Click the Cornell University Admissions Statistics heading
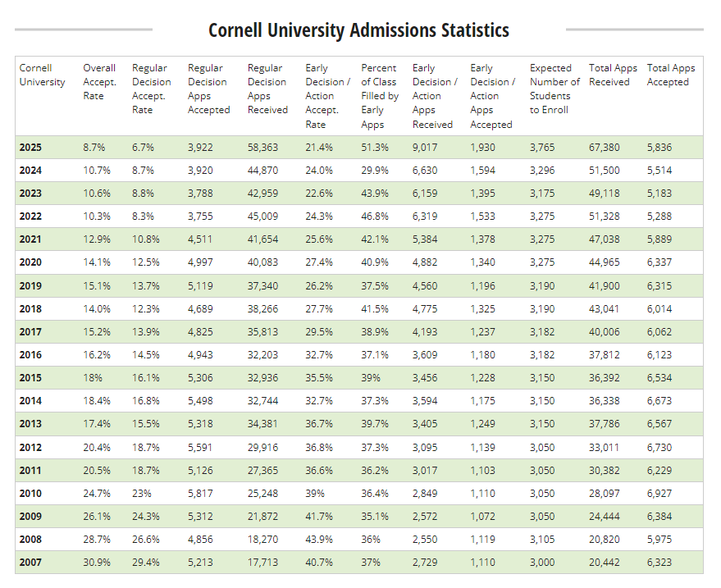 click(x=358, y=30)
